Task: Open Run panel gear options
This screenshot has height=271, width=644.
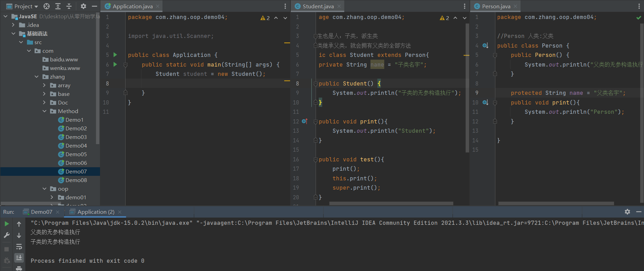Action: 627,212
